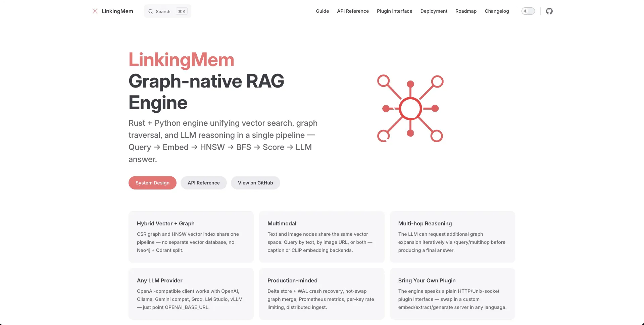Click the Production-minded card title
The height and width of the screenshot is (325, 644).
292,280
